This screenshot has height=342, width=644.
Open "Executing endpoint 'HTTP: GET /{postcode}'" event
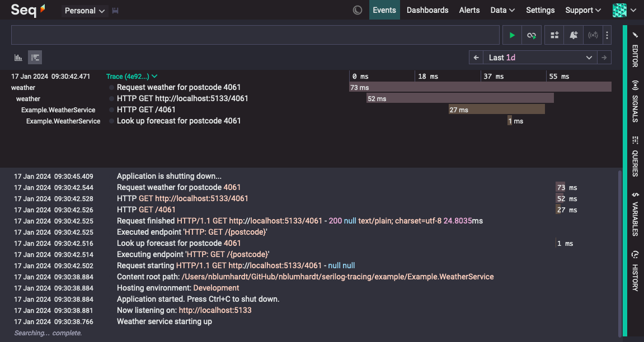(193, 254)
